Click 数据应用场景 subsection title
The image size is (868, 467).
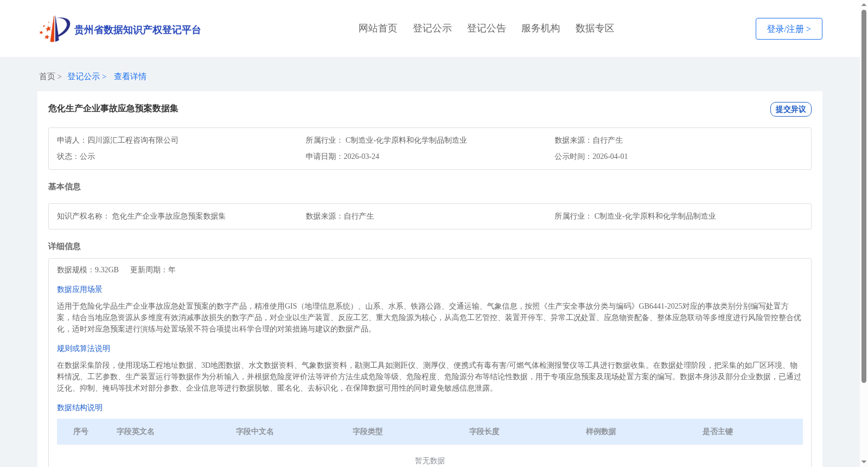(80, 290)
